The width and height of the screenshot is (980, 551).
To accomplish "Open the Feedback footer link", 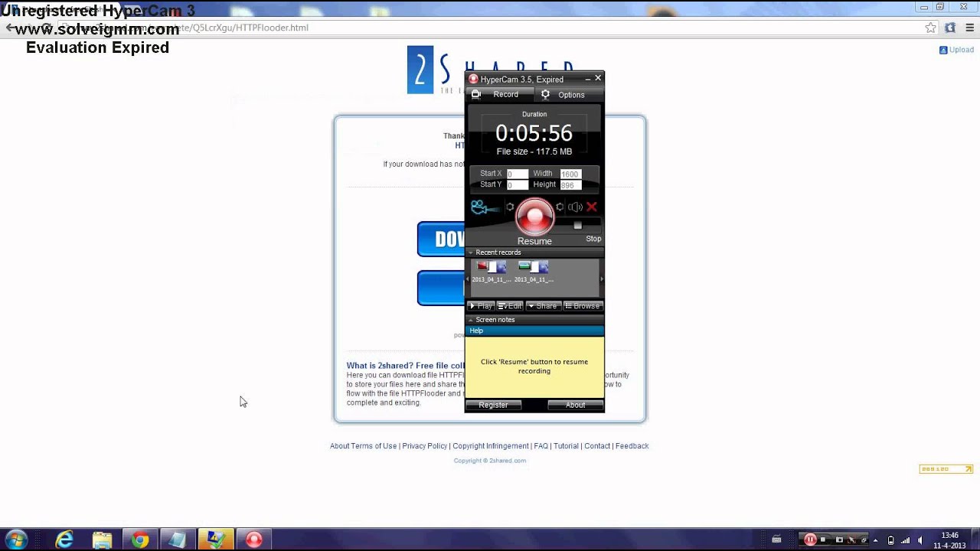I will point(632,446).
